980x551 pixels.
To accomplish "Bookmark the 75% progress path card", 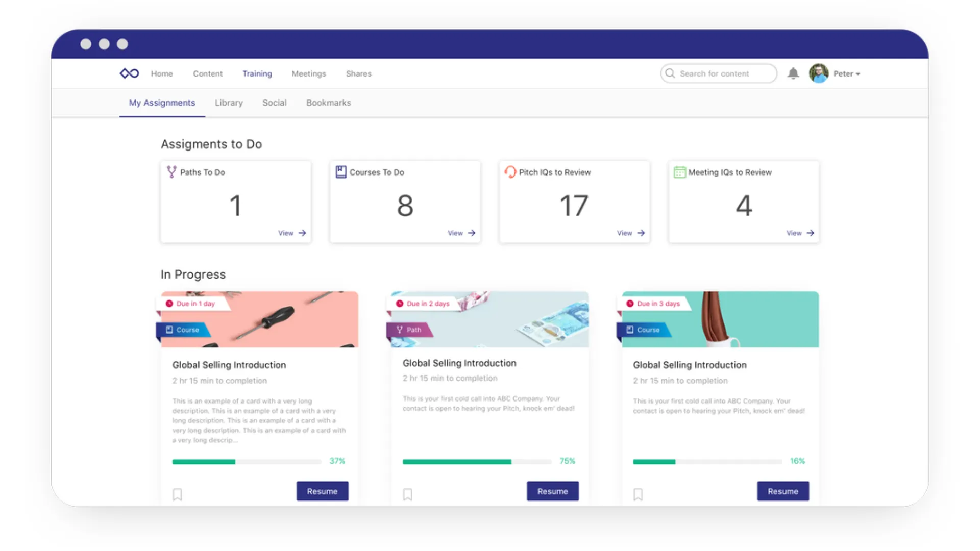I will (407, 494).
